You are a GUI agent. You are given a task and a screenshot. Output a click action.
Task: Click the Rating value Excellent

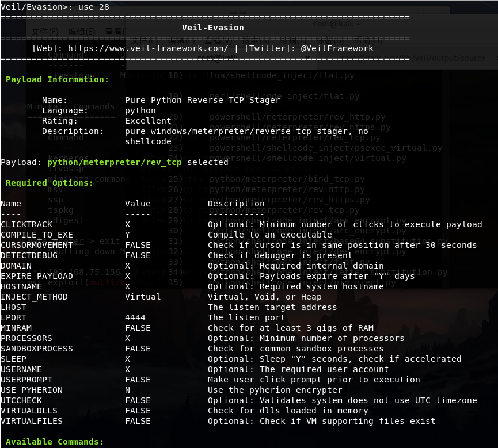point(148,121)
